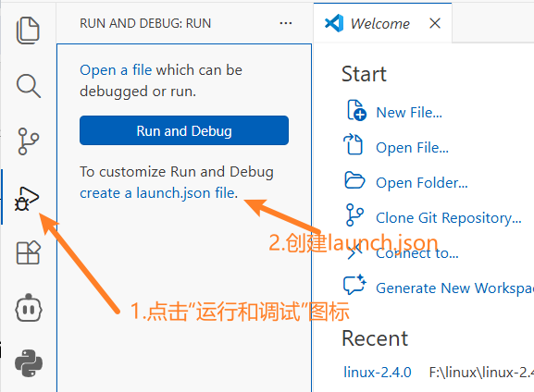Open the Python view in activity bar
Image resolution: width=534 pixels, height=392 pixels.
pyautogui.click(x=29, y=363)
